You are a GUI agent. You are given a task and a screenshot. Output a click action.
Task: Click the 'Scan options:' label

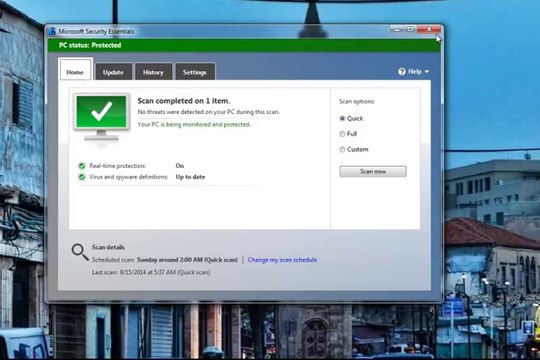(357, 102)
